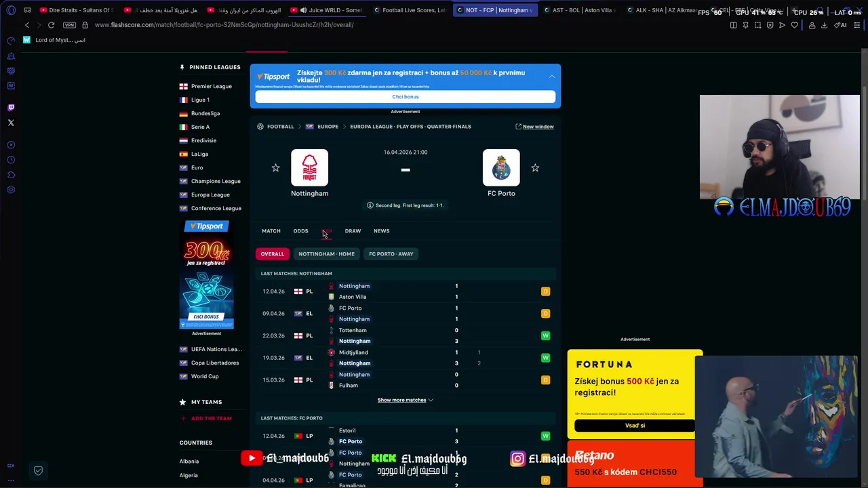Open X (Twitter) in the Opera sidebar
This screenshot has width=868, height=488.
tap(11, 123)
